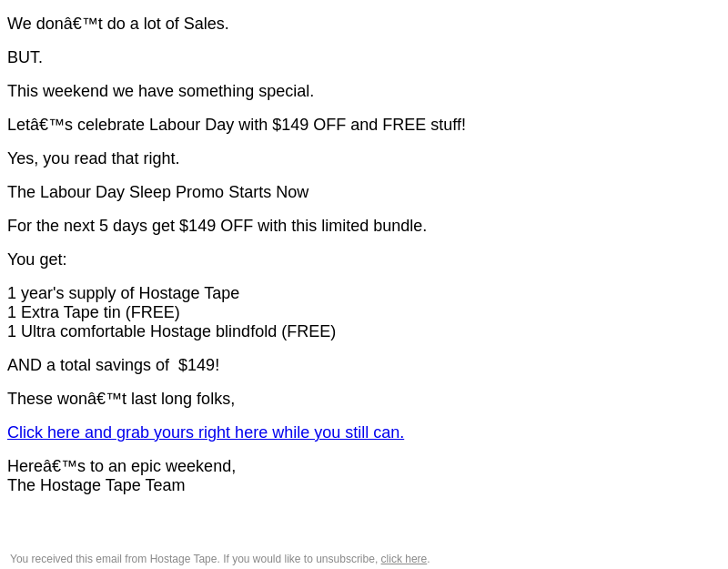Click the 'You get:' line
The height and width of the screenshot is (569, 728).
37,259
